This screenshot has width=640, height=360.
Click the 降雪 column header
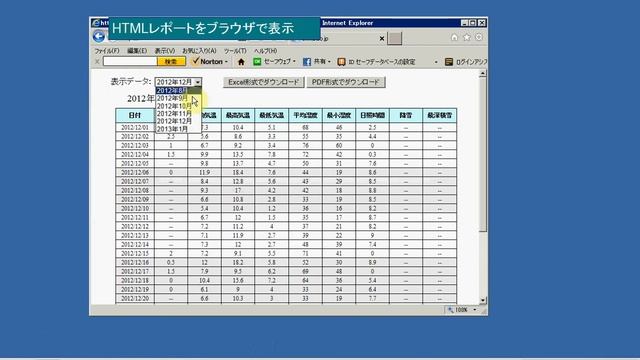(406, 116)
